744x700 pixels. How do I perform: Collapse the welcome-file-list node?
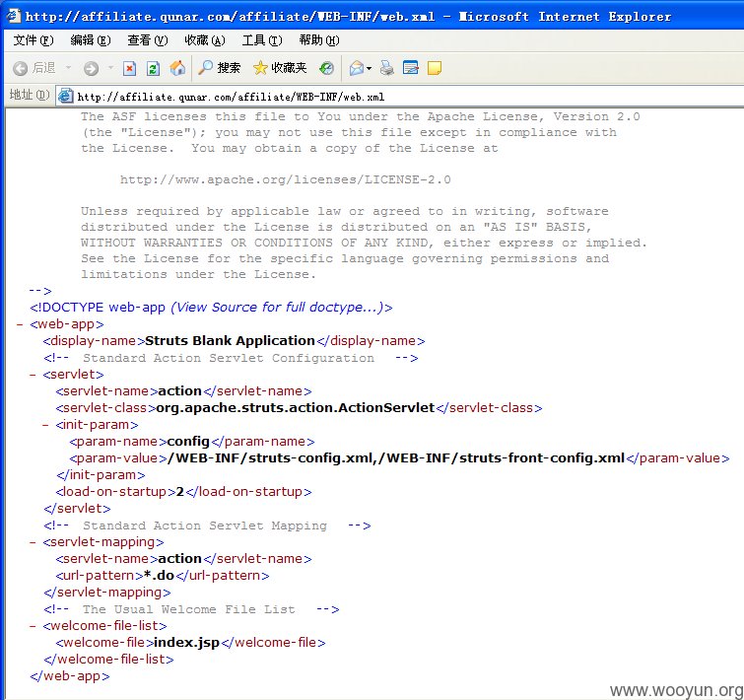33,626
